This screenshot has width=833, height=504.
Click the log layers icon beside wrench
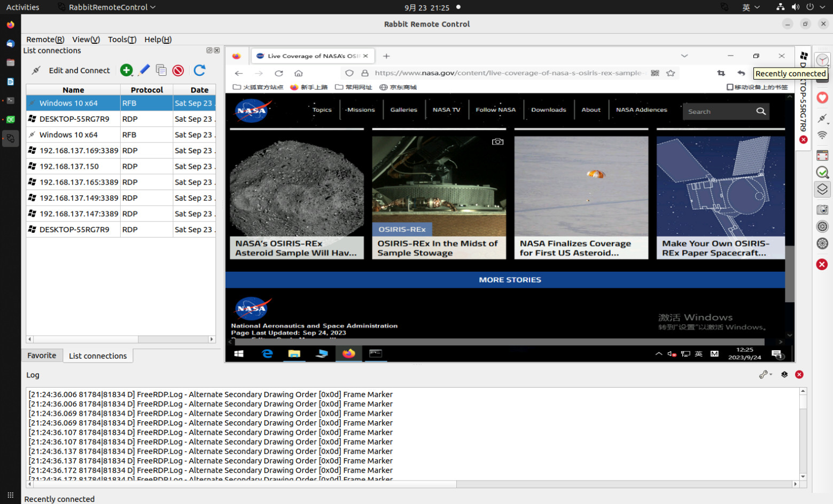click(x=784, y=375)
